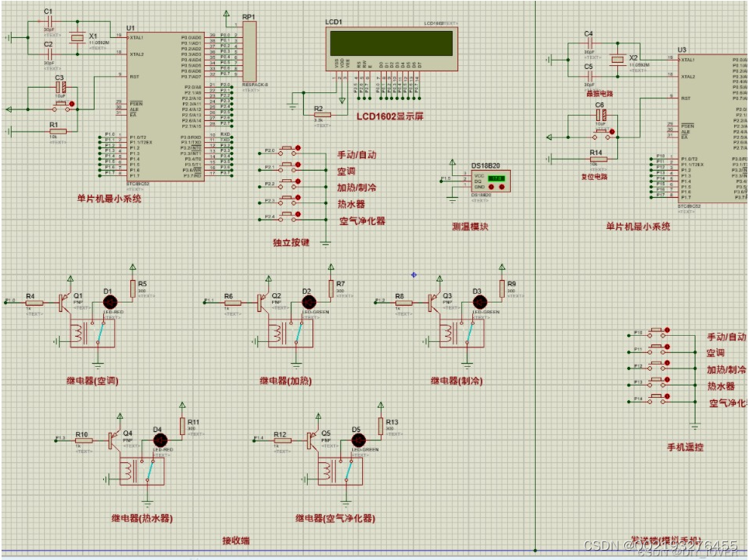Toggle the P14 push button in 手机遥控
Screen dimensions: 749x560
(659, 399)
